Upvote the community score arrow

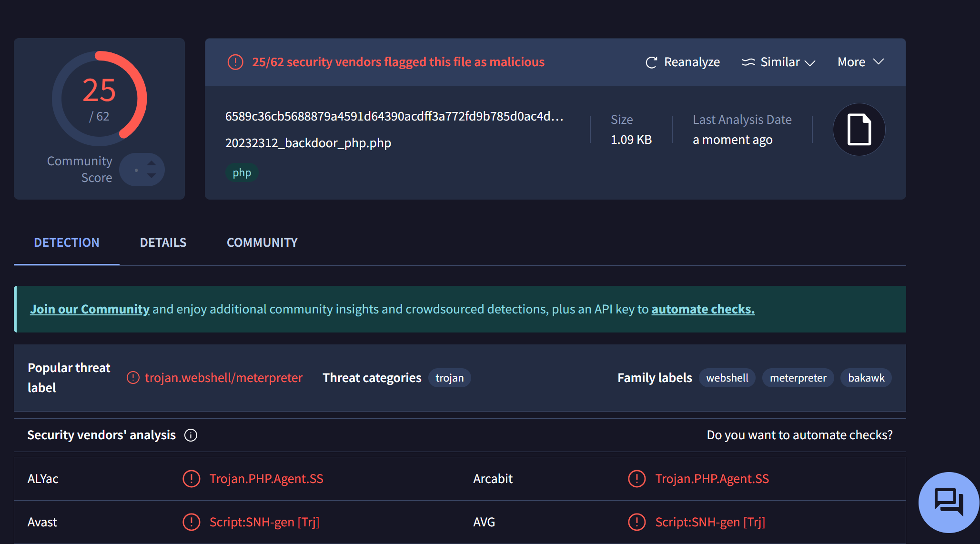click(152, 163)
